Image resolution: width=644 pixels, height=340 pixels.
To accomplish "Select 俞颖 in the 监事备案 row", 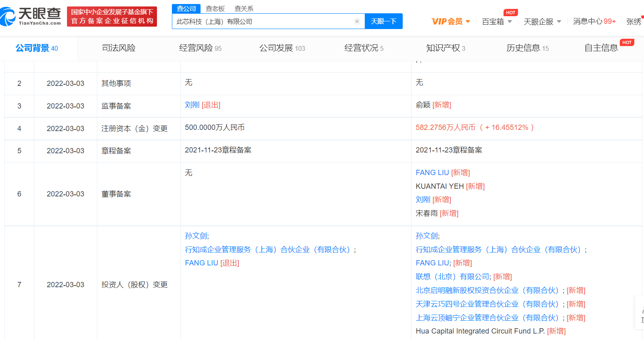I will (423, 105).
